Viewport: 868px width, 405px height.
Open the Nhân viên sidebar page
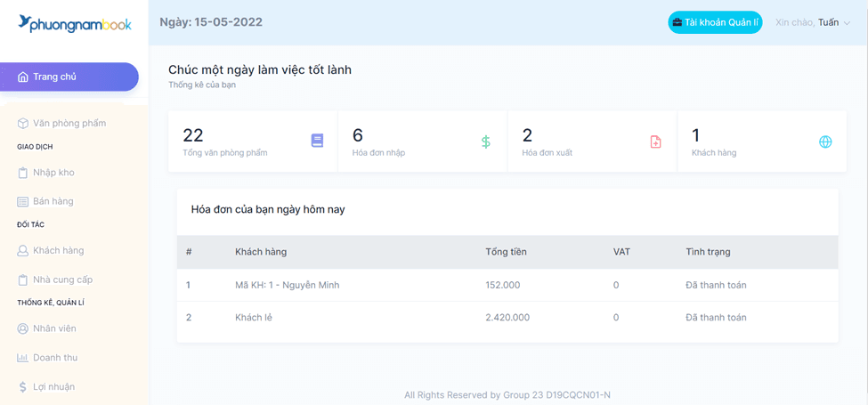[54, 328]
